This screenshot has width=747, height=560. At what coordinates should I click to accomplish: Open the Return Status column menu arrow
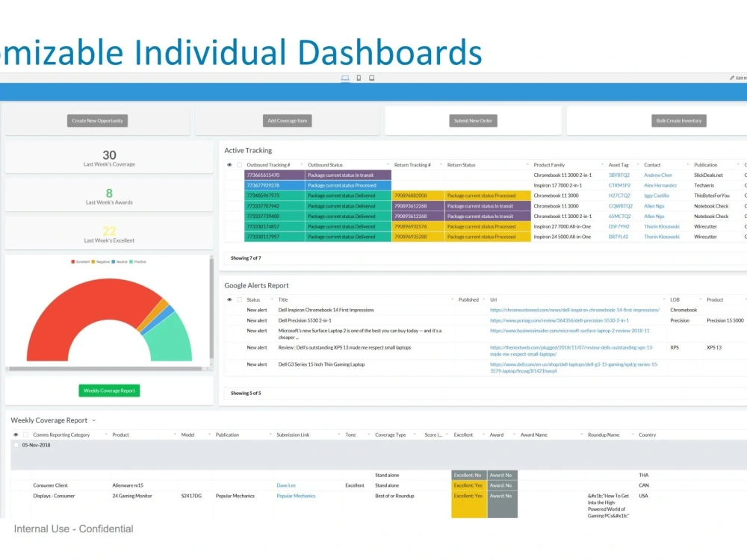[x=527, y=165]
